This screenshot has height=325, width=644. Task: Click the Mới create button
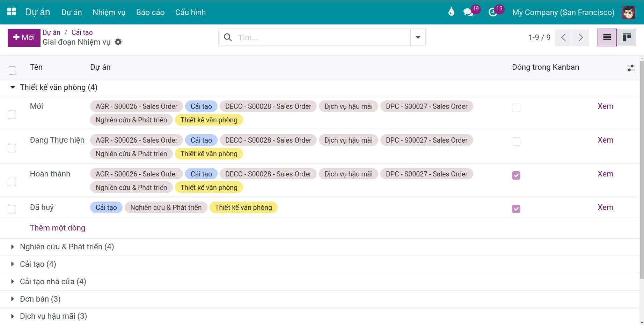click(x=24, y=37)
